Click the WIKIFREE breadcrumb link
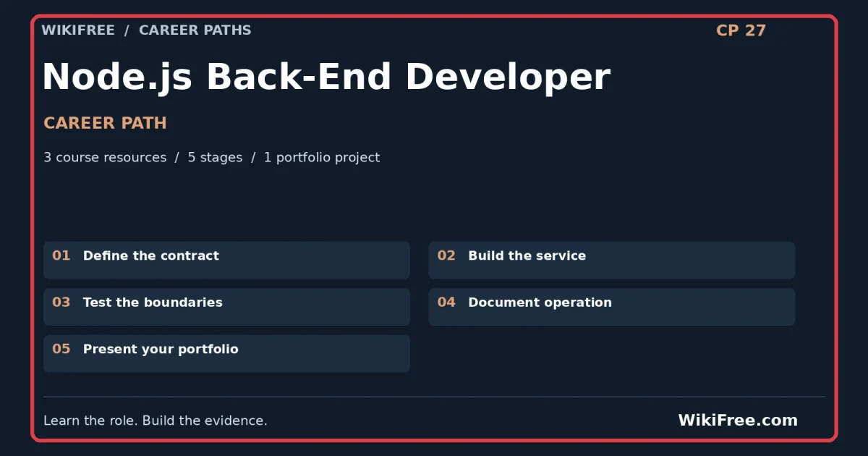This screenshot has width=868, height=456. tap(77, 30)
